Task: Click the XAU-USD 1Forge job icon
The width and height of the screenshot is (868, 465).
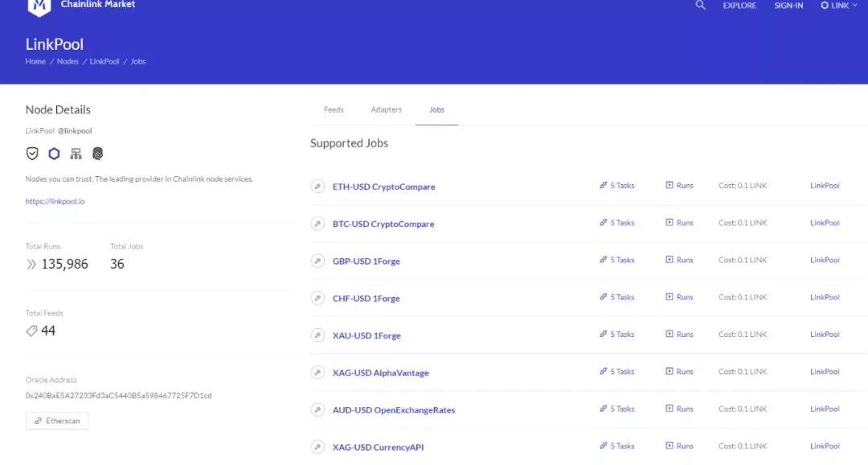Action: [x=317, y=335]
